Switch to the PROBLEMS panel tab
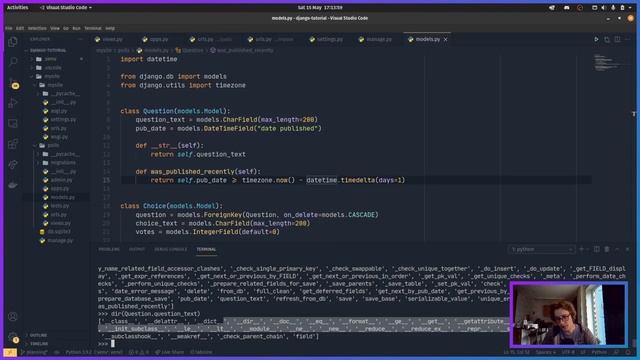Image resolution: width=640 pixels, height=360 pixels. click(x=109, y=249)
